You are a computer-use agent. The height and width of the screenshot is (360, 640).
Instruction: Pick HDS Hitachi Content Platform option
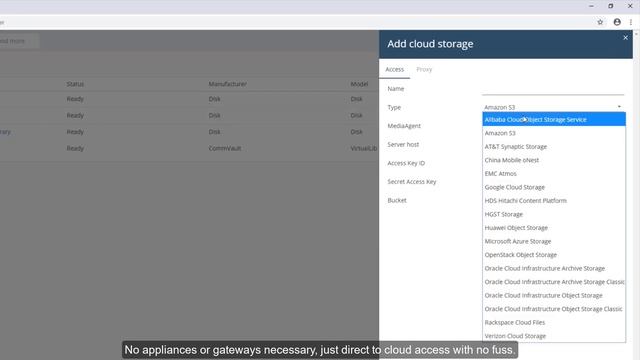[x=554, y=200]
